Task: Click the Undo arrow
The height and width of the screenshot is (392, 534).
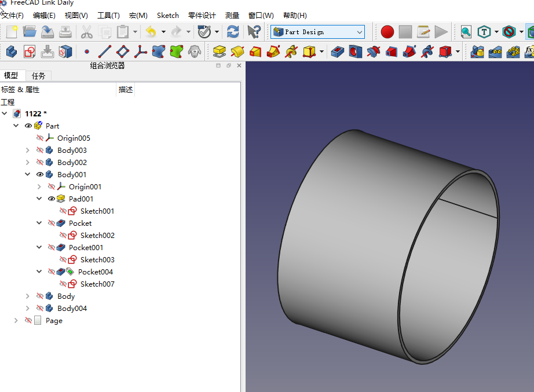Action: [151, 32]
